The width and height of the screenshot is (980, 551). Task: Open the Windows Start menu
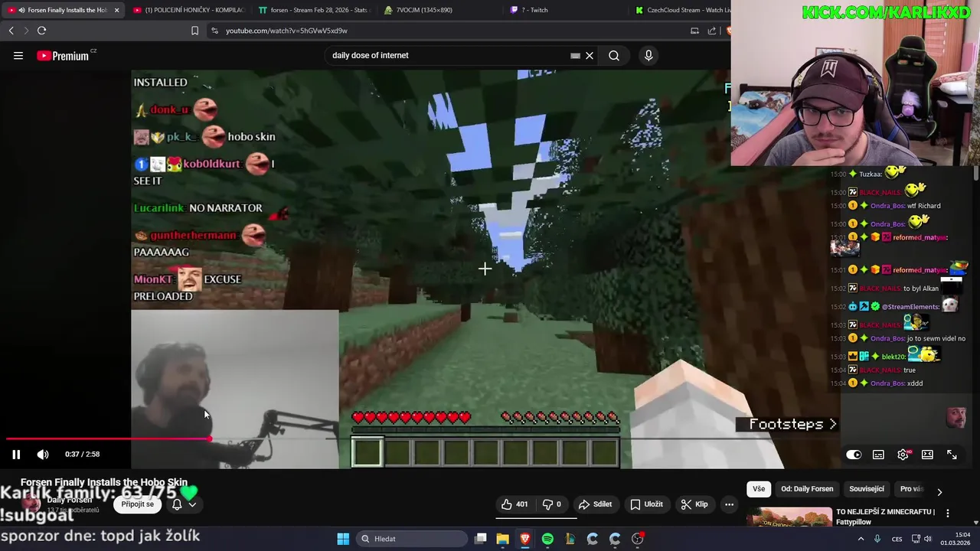(343, 539)
